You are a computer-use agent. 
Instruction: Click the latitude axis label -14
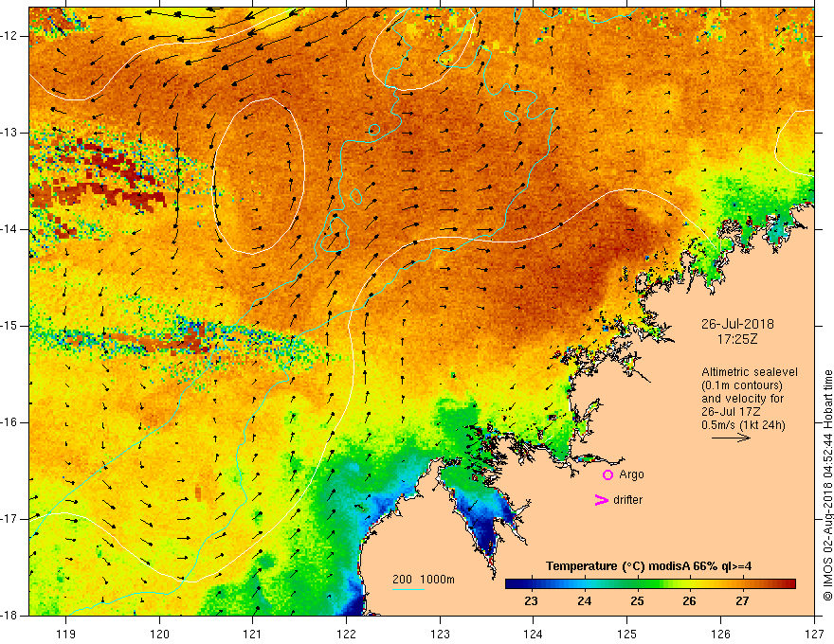point(9,229)
